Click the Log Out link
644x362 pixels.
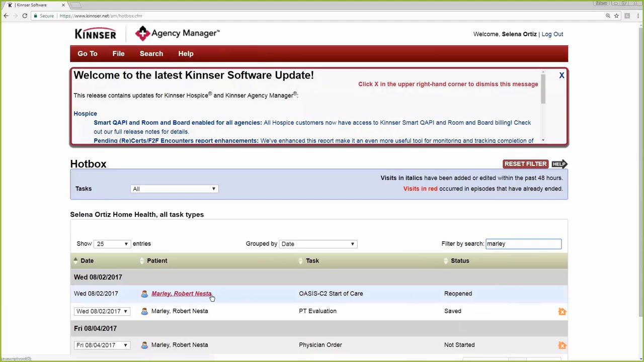coord(552,34)
